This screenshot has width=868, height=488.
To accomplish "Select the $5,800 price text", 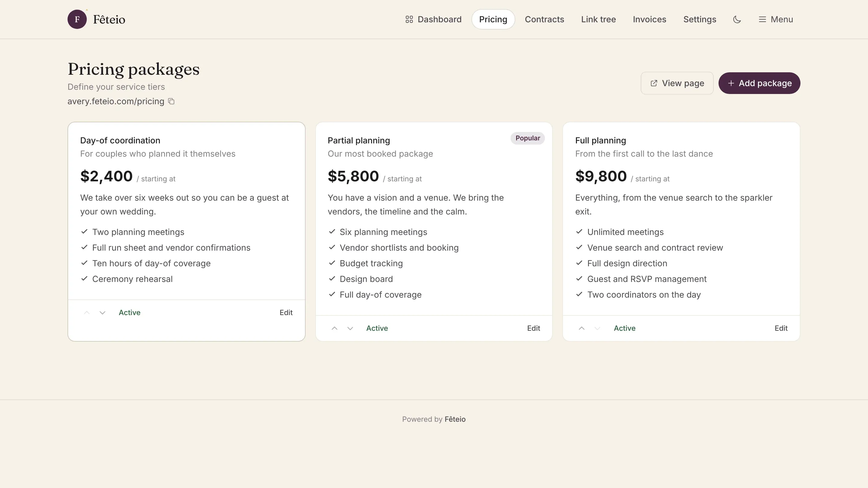I will click(x=353, y=176).
